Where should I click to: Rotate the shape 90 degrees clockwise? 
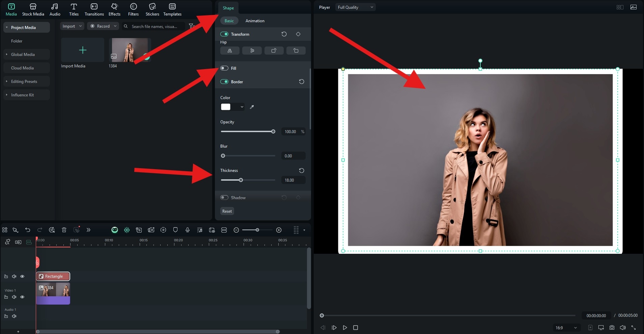pos(274,51)
